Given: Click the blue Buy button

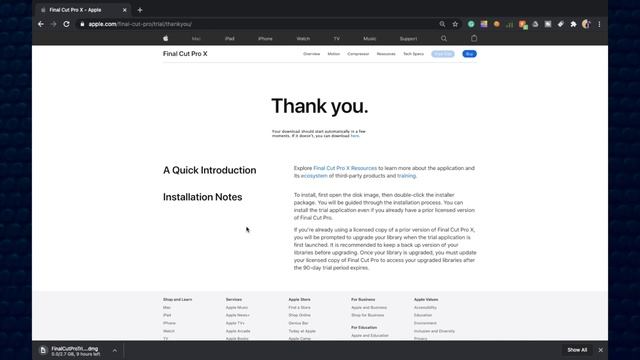Looking at the screenshot, I should point(469,54).
